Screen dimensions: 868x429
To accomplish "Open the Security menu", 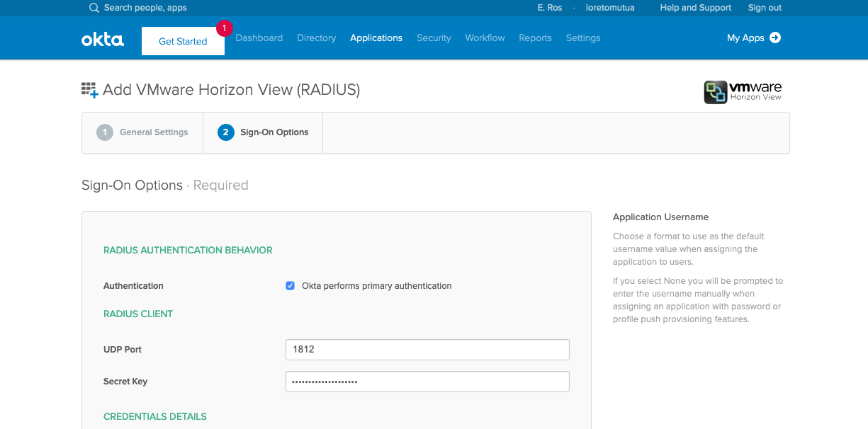I will pos(434,38).
